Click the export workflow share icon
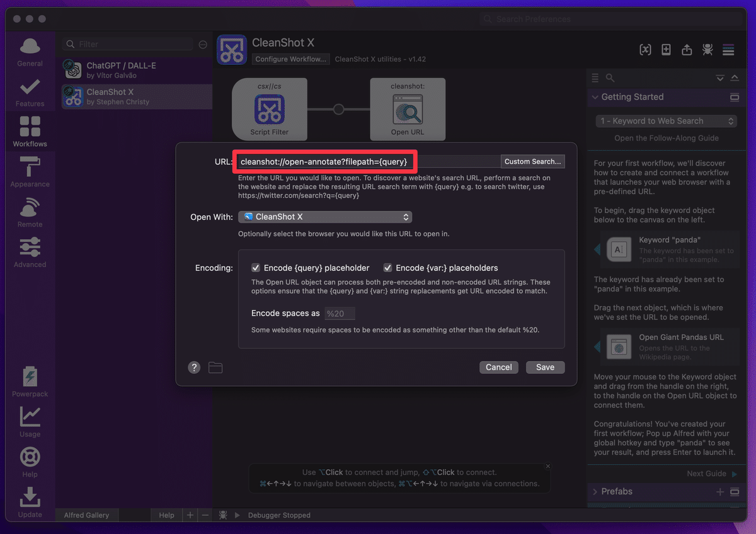 point(687,50)
